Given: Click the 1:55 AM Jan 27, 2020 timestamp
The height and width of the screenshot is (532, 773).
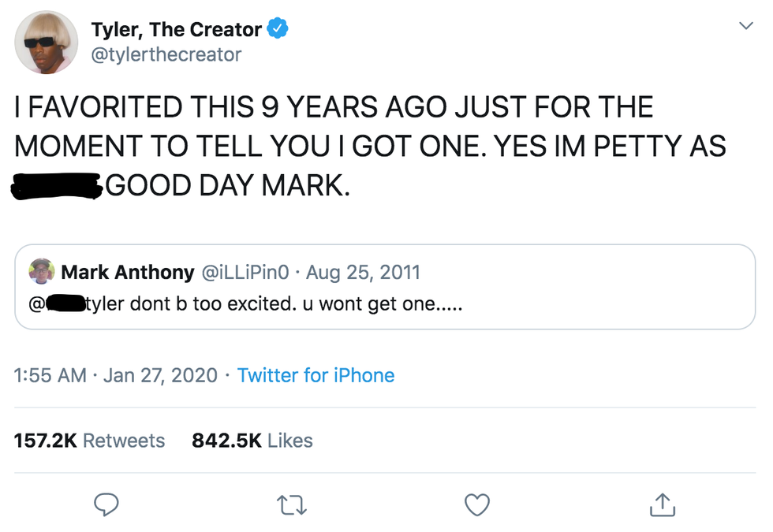Looking at the screenshot, I should pos(115,375).
